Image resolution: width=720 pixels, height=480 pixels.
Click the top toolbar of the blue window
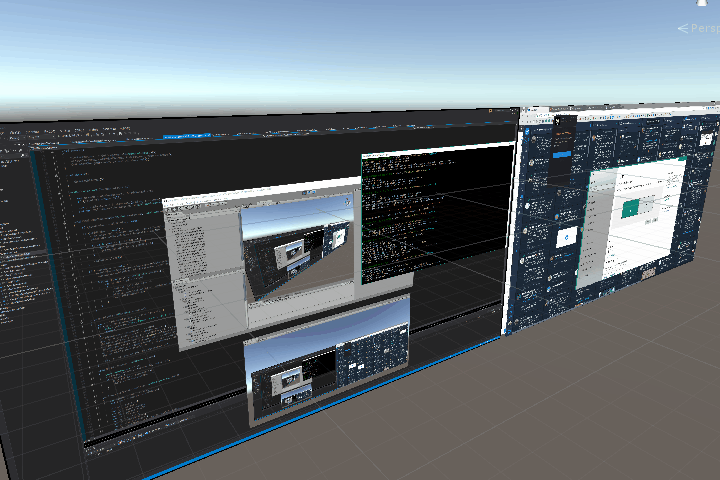(x=620, y=112)
